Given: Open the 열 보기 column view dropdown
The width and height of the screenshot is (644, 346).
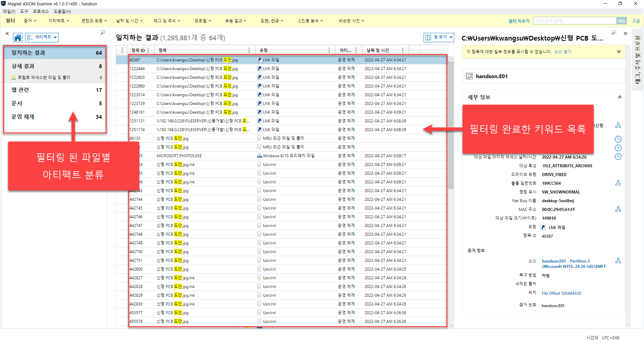Looking at the screenshot, I should 439,37.
